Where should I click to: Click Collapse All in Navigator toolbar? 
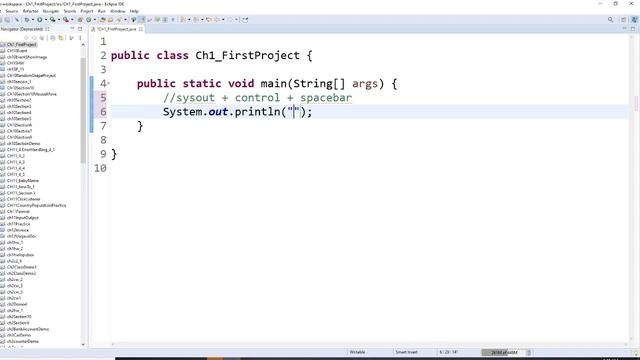click(x=53, y=38)
